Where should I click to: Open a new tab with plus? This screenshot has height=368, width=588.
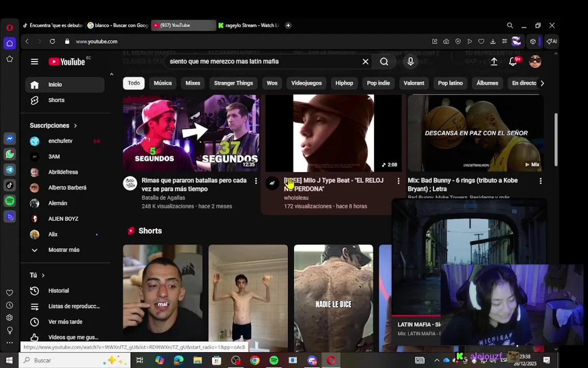(288, 26)
